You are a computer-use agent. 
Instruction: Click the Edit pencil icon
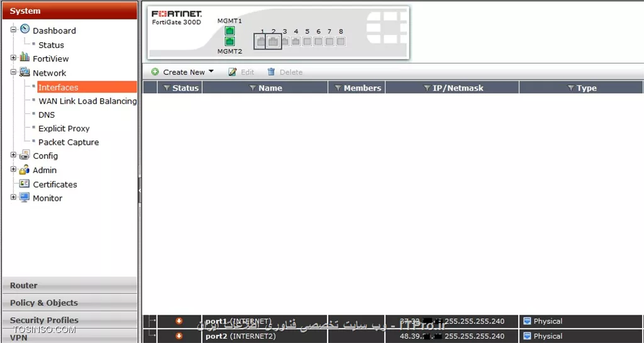[233, 72]
